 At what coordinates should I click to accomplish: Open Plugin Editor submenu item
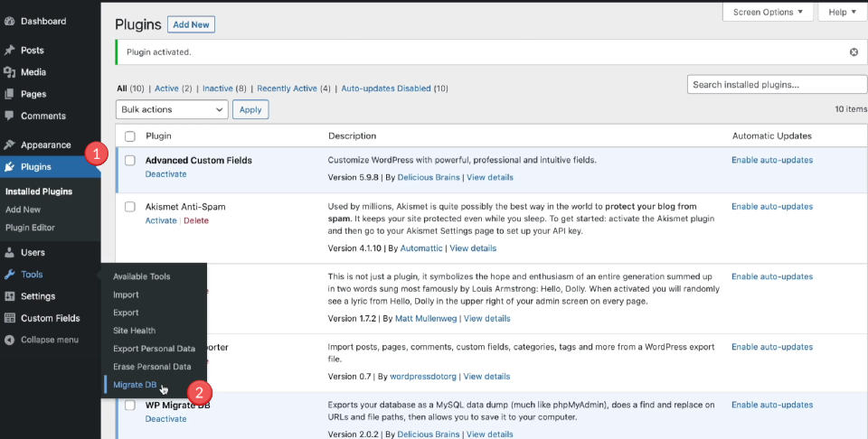coord(30,228)
